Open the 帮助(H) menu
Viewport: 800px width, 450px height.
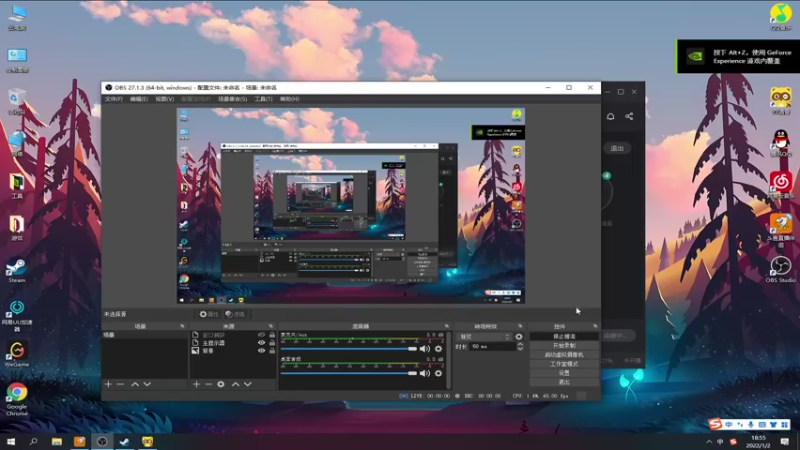(x=289, y=99)
